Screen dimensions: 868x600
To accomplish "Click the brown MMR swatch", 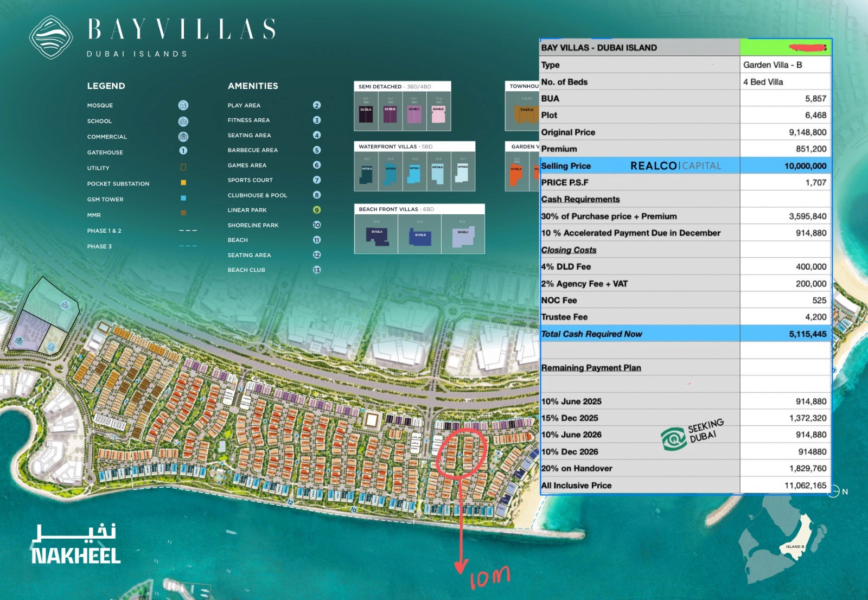I will tap(183, 213).
